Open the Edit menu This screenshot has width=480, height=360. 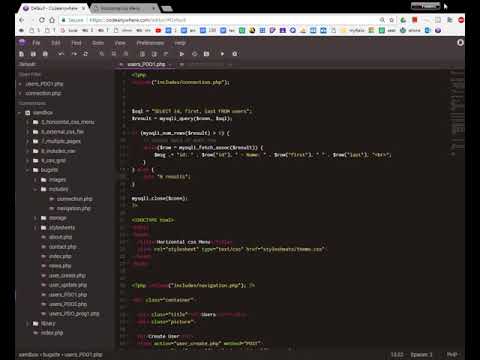click(56, 43)
